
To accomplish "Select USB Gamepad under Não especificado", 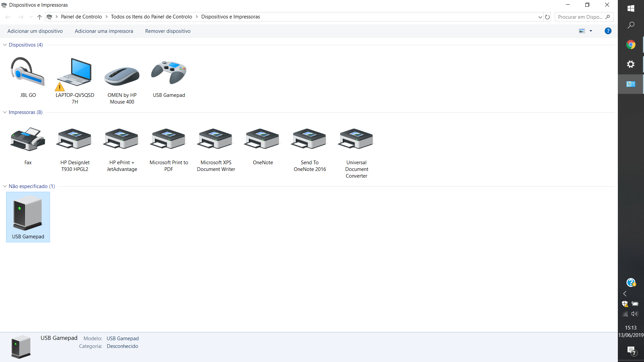I will click(x=28, y=217).
